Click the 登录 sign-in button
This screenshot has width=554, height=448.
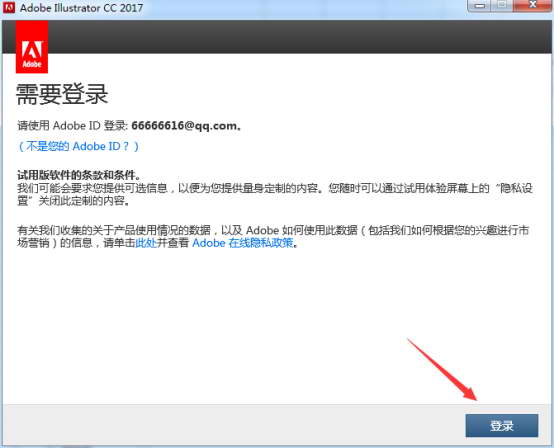[502, 426]
